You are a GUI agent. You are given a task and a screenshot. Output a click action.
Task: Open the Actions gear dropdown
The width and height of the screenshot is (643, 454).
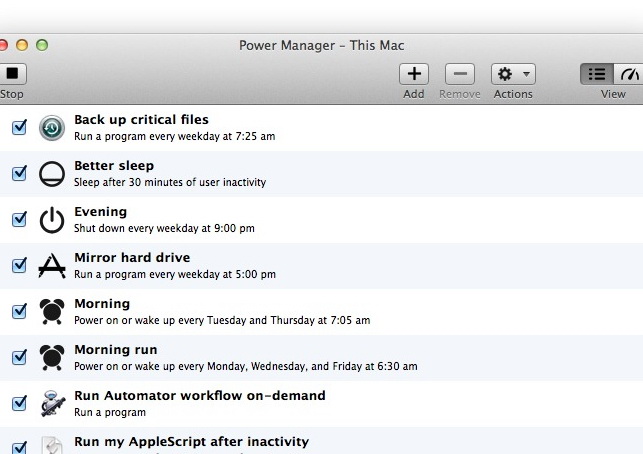pos(513,74)
